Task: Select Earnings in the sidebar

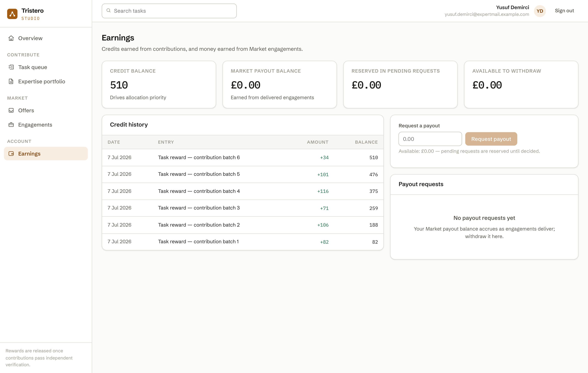Action: (46, 153)
